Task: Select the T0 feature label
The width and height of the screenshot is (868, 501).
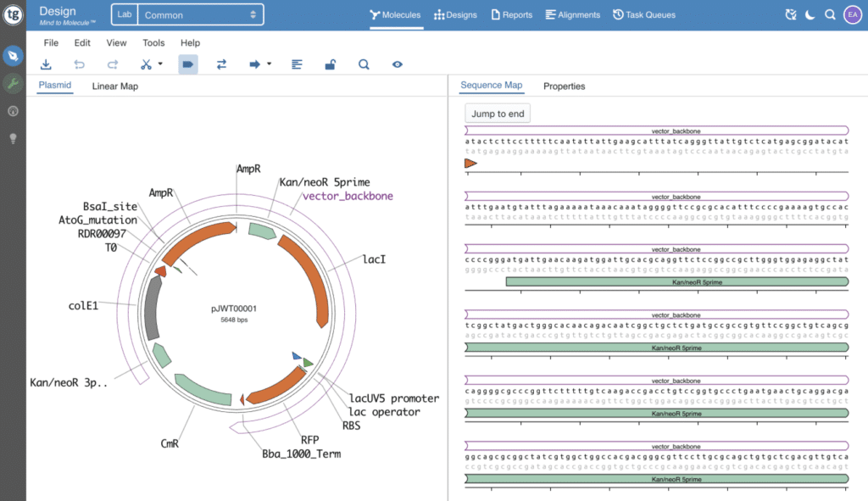Action: [111, 248]
